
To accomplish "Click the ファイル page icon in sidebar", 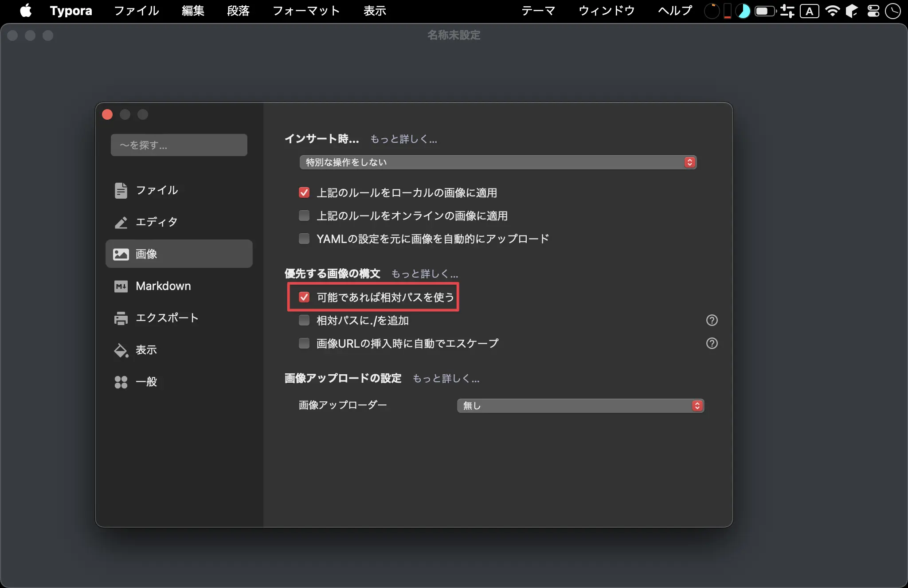I will pyautogui.click(x=121, y=190).
